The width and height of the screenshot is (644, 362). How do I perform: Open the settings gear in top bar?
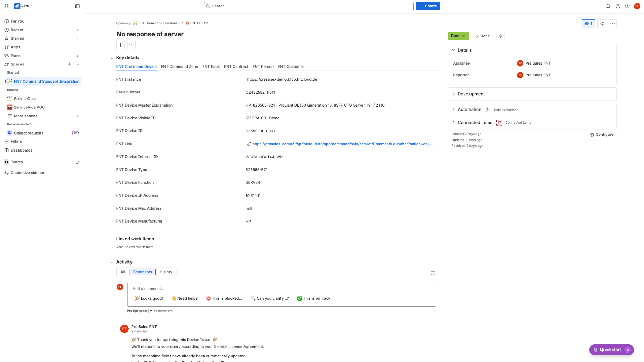(x=627, y=6)
